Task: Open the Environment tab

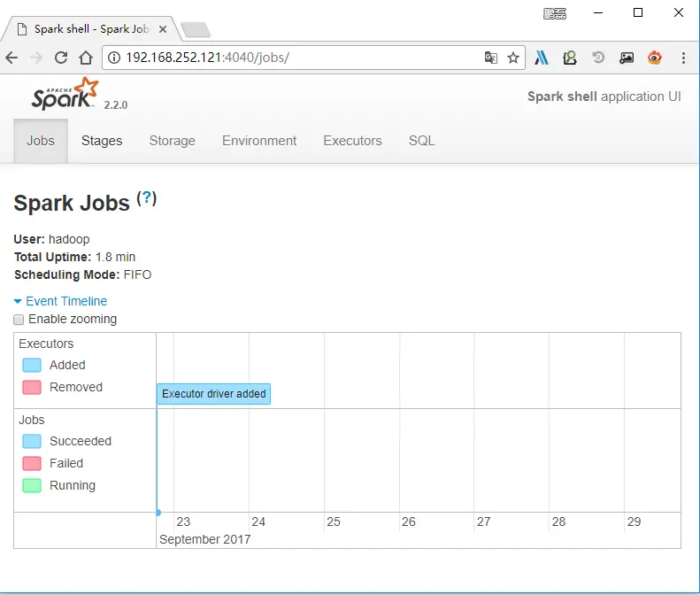Action: pos(259,141)
